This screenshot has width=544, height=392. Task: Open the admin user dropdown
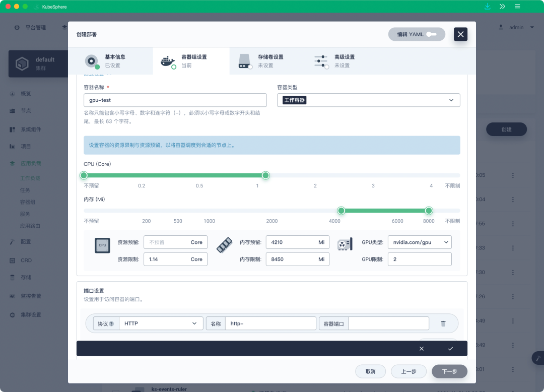(516, 27)
